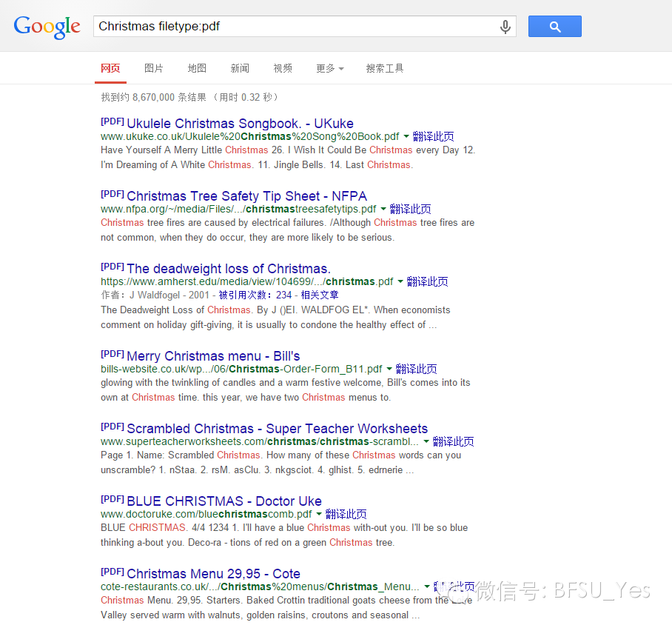Expand dropdown arrow beside www.nfpa.org URL
The width and height of the screenshot is (672, 625).
point(383,209)
